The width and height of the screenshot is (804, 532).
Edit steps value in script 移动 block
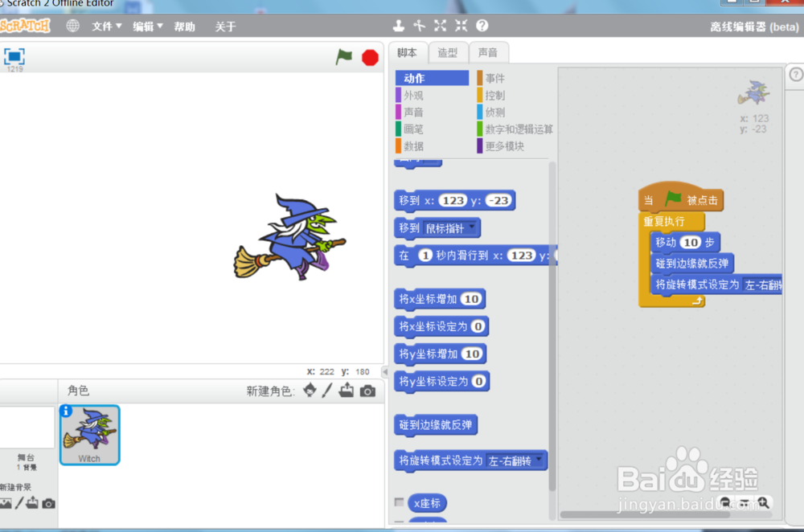(691, 242)
